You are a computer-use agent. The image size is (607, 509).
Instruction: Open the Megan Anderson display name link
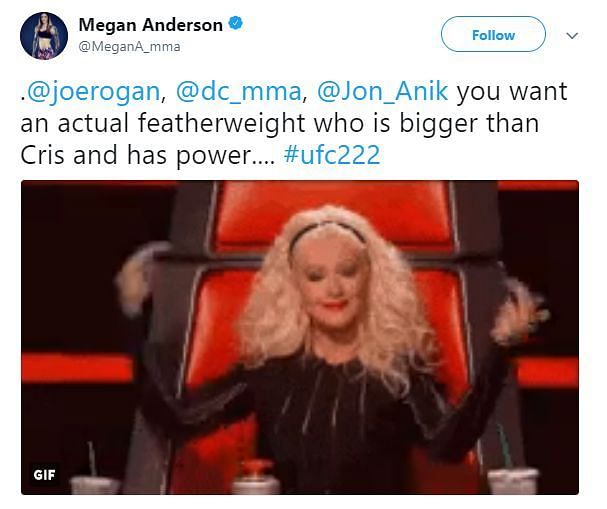[151, 25]
